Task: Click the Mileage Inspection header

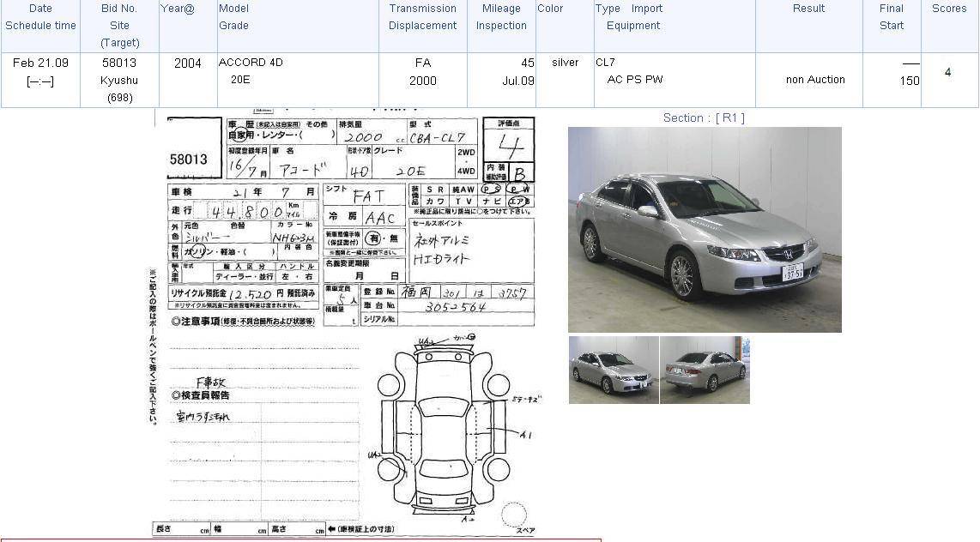Action: coord(501,17)
